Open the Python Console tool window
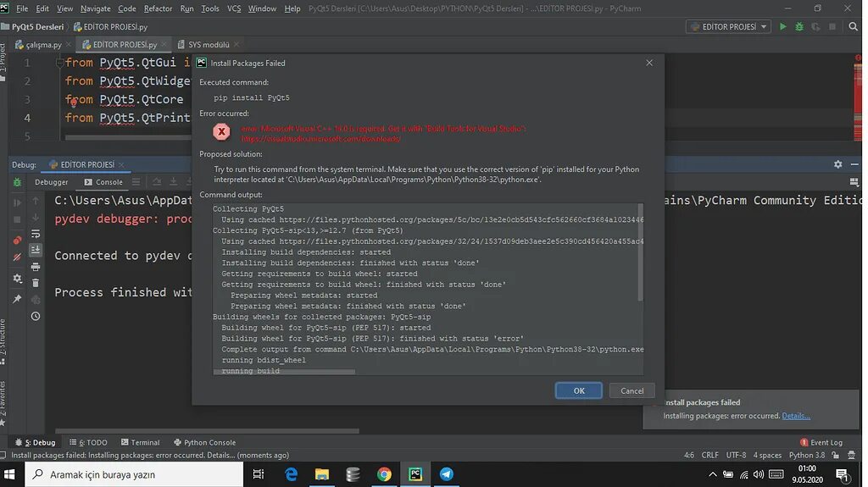Image resolution: width=868 pixels, height=487 pixels. [x=204, y=442]
